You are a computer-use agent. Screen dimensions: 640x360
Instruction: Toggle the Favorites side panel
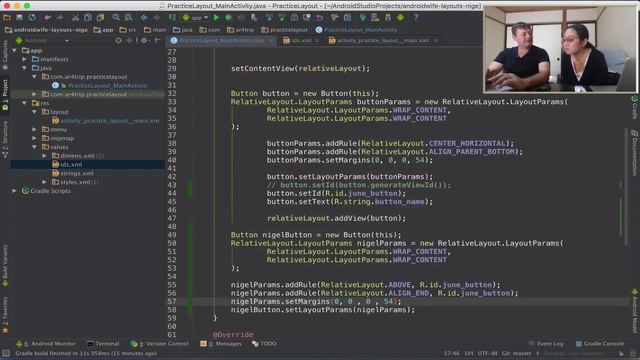[5, 315]
